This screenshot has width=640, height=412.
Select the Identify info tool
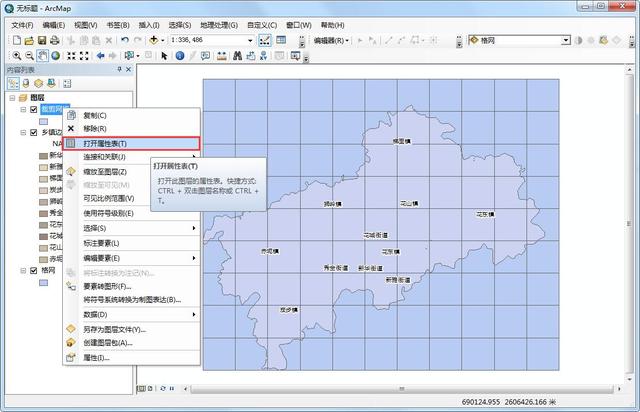click(180, 56)
